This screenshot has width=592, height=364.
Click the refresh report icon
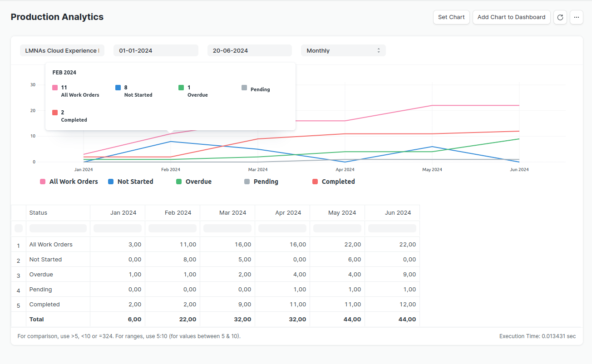(x=560, y=17)
